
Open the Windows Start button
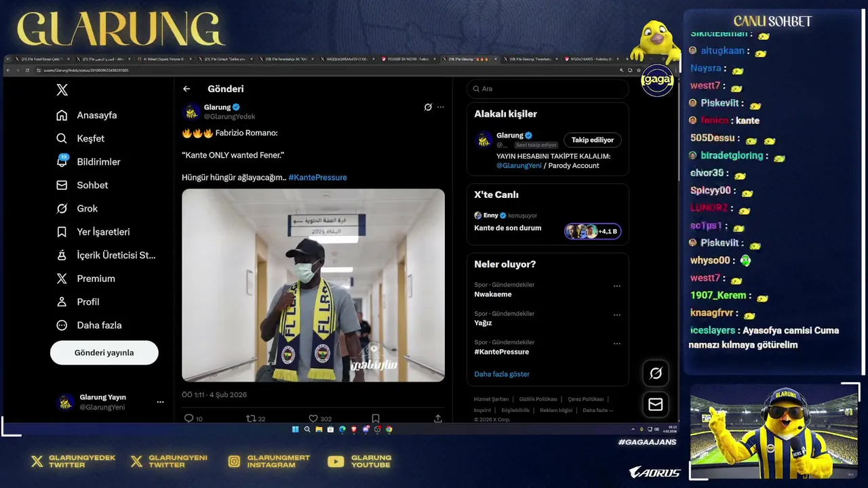[x=295, y=429]
